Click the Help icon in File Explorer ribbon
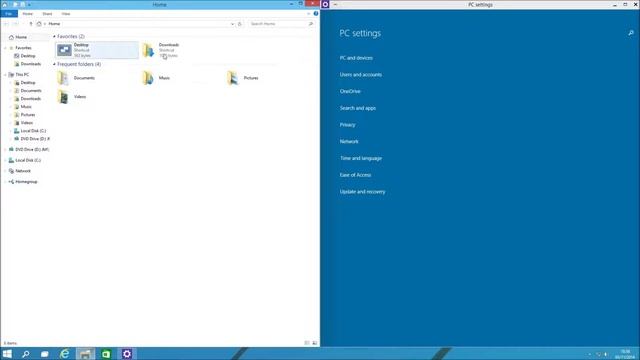 point(316,13)
